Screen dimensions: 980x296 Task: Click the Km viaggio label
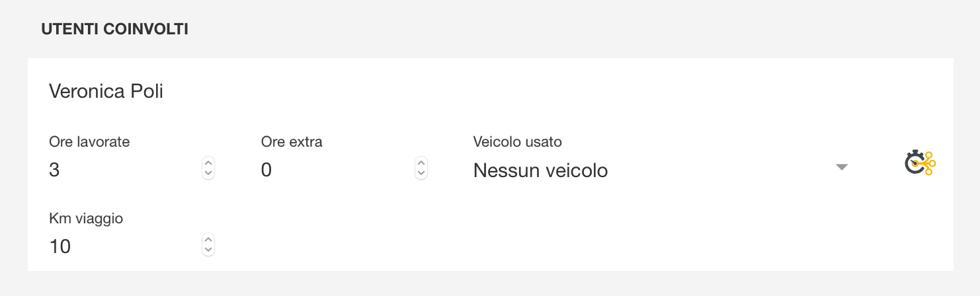86,218
